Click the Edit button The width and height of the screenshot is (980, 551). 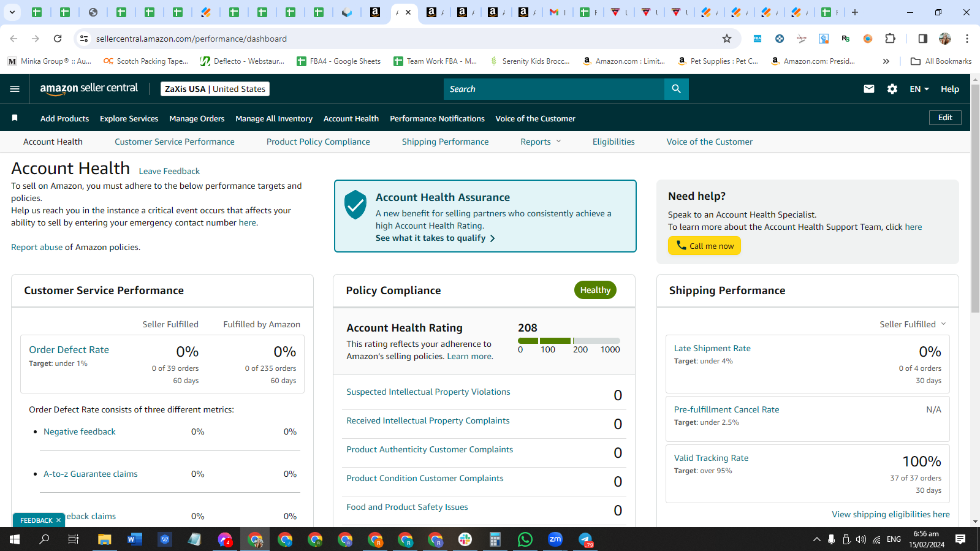click(x=945, y=118)
